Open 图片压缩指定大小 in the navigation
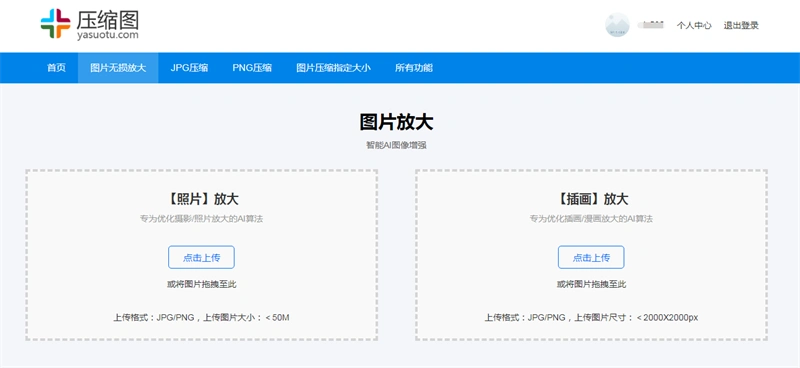This screenshot has height=368, width=800. [333, 68]
